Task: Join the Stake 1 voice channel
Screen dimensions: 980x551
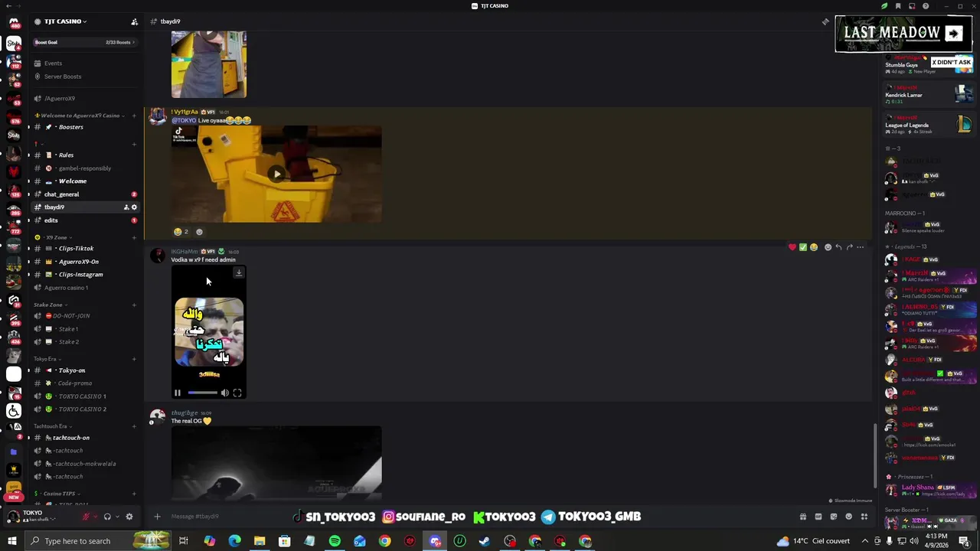Action: 84,329
